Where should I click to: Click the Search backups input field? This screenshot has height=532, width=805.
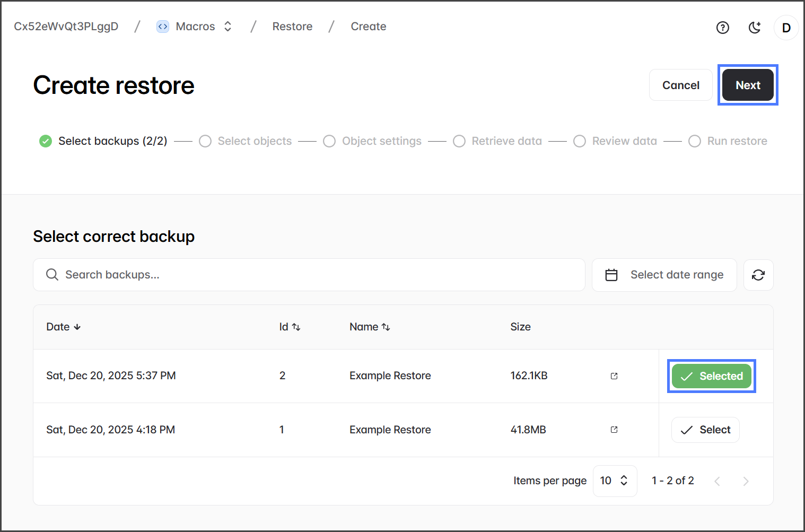(309, 275)
